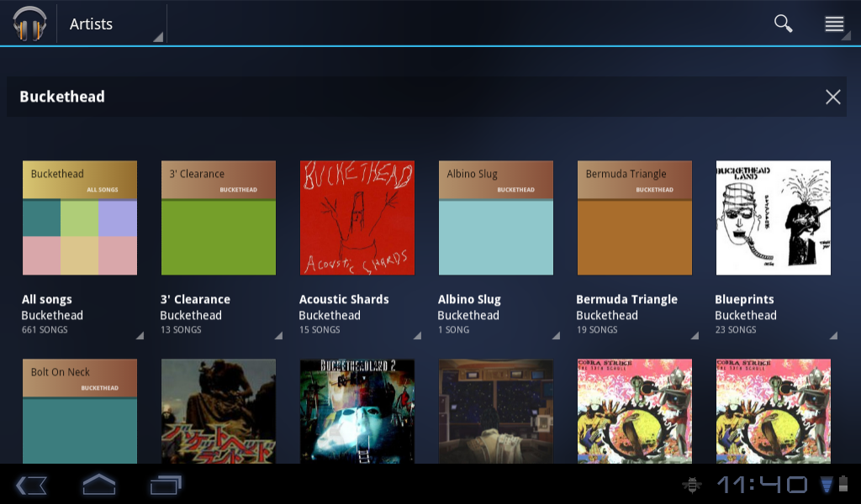Expand options arrow for All songs
861x504 pixels.
tap(140, 335)
